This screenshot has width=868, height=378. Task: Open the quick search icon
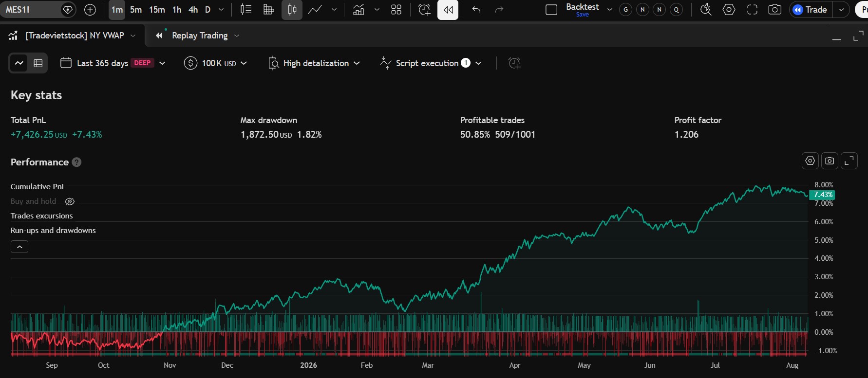click(705, 10)
